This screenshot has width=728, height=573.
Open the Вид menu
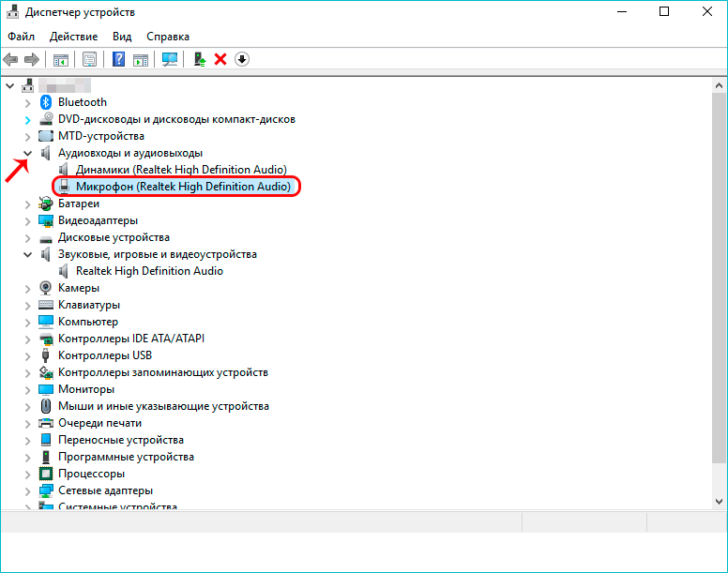coord(122,37)
